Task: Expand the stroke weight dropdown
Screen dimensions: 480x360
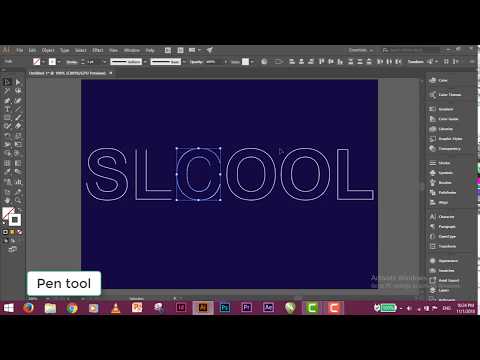Action: (x=104, y=62)
